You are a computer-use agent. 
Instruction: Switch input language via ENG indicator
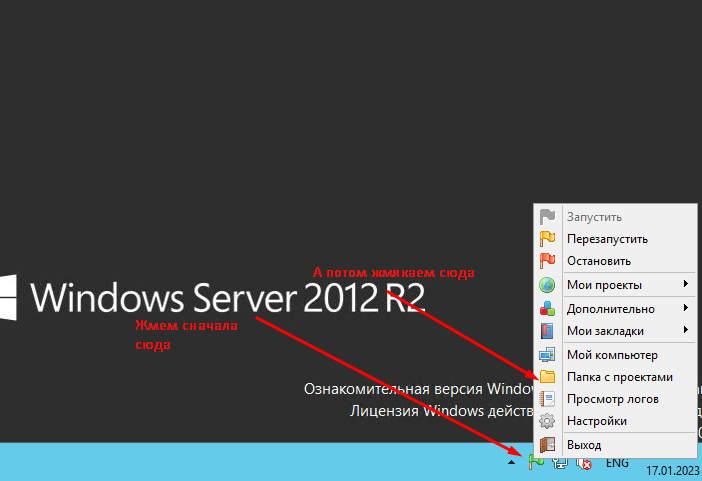click(x=617, y=463)
